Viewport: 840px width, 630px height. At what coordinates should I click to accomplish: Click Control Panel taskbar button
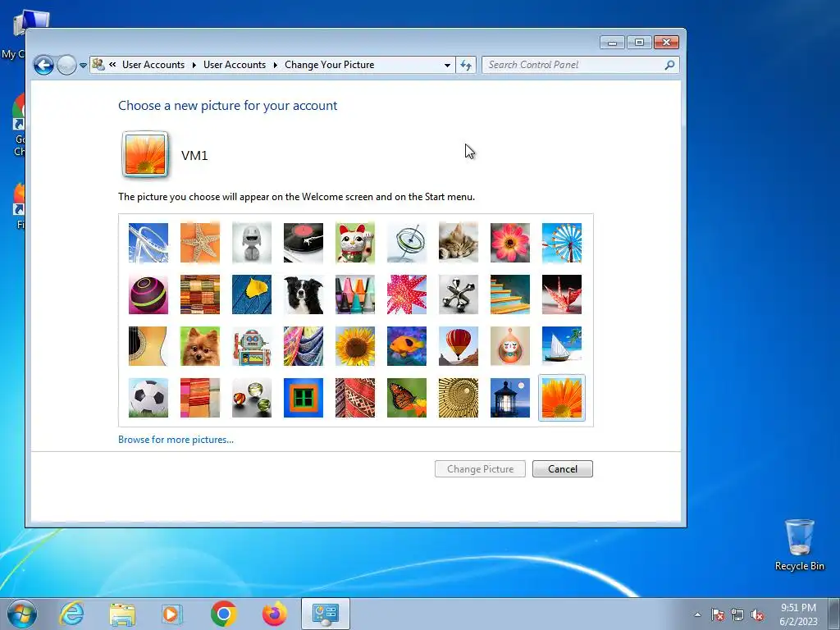325,614
